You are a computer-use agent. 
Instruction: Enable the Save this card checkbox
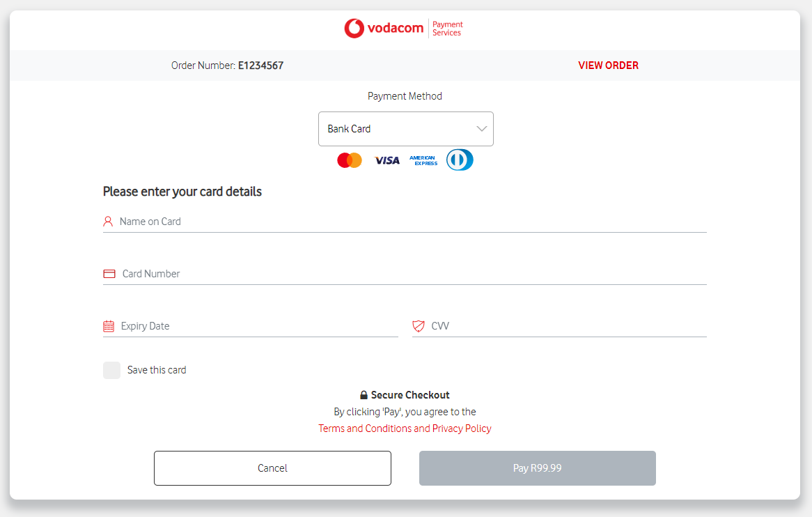point(112,370)
